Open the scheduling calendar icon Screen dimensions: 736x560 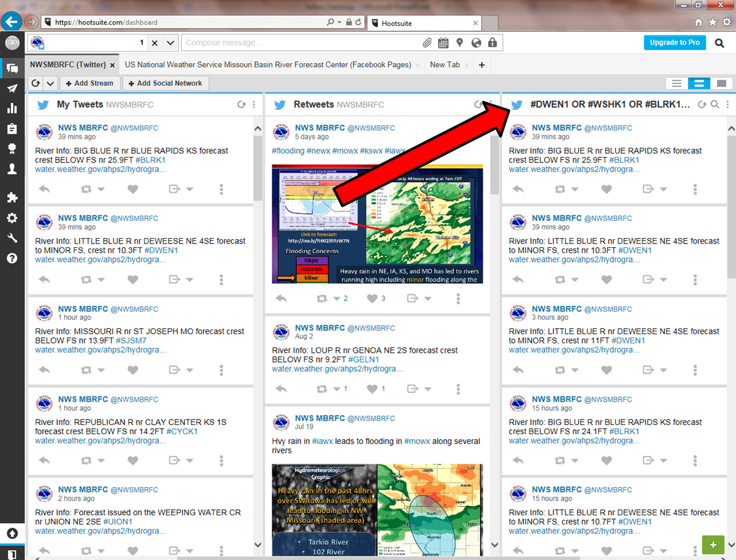pyautogui.click(x=443, y=43)
